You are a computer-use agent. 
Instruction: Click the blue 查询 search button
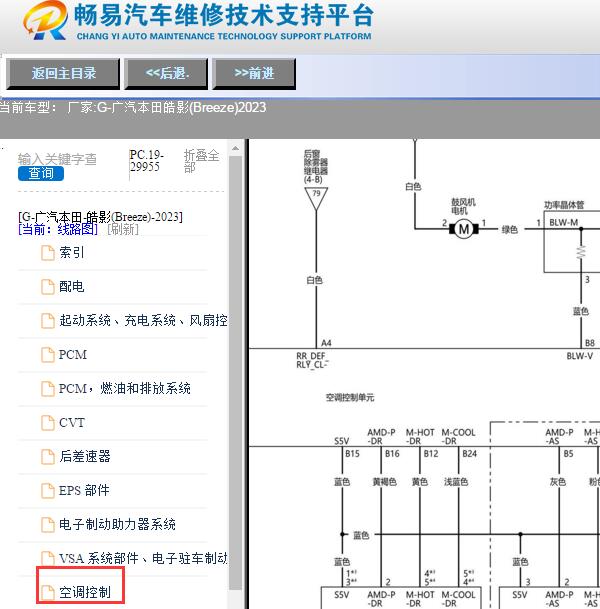pos(41,173)
